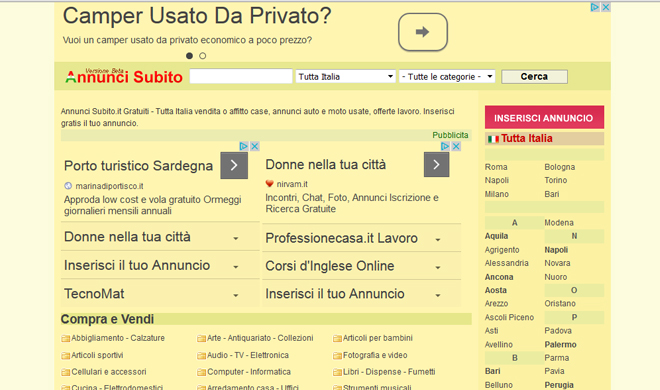The image size is (660, 390).
Task: Select Modena in province list
Action: pyautogui.click(x=559, y=223)
